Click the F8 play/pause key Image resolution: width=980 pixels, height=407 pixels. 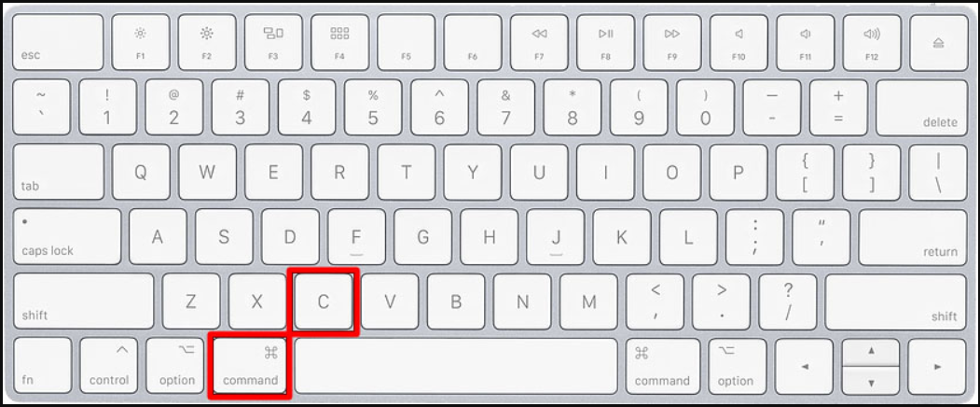606,42
